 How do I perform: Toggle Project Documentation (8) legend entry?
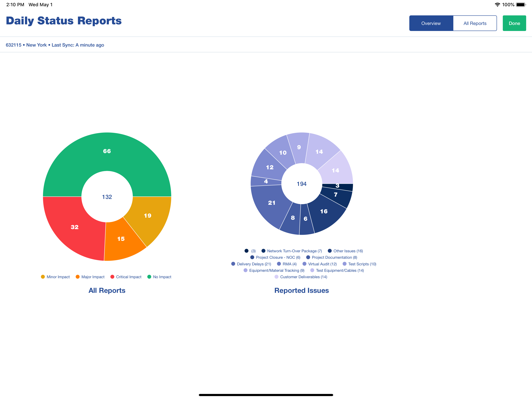331,257
